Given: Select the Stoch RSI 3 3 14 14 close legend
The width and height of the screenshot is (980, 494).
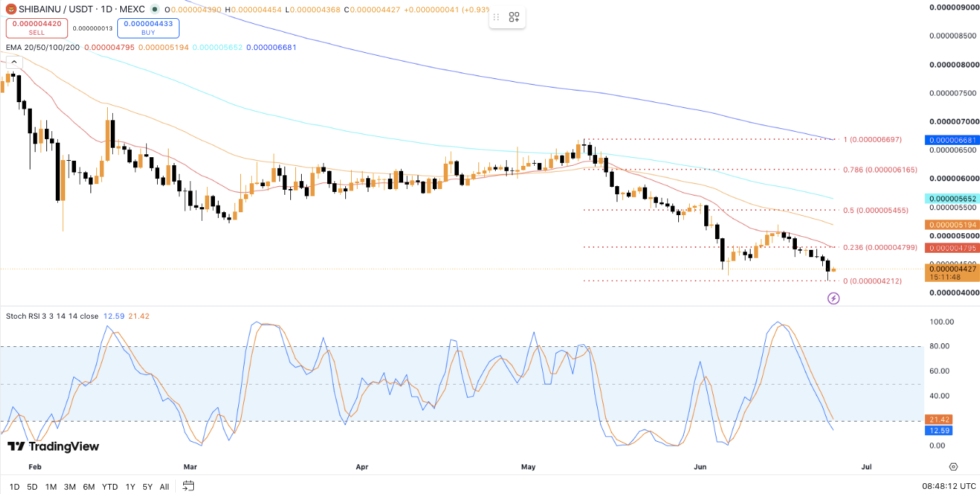Looking at the screenshot, I should (x=52, y=316).
